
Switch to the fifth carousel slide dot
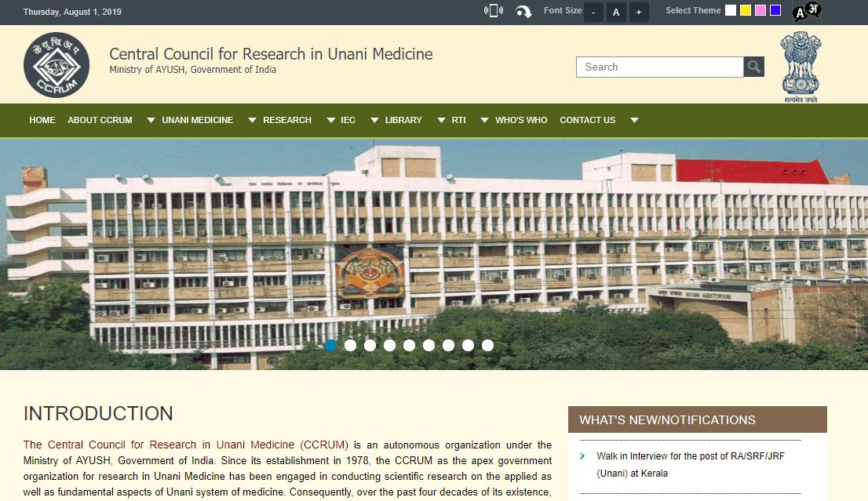410,345
